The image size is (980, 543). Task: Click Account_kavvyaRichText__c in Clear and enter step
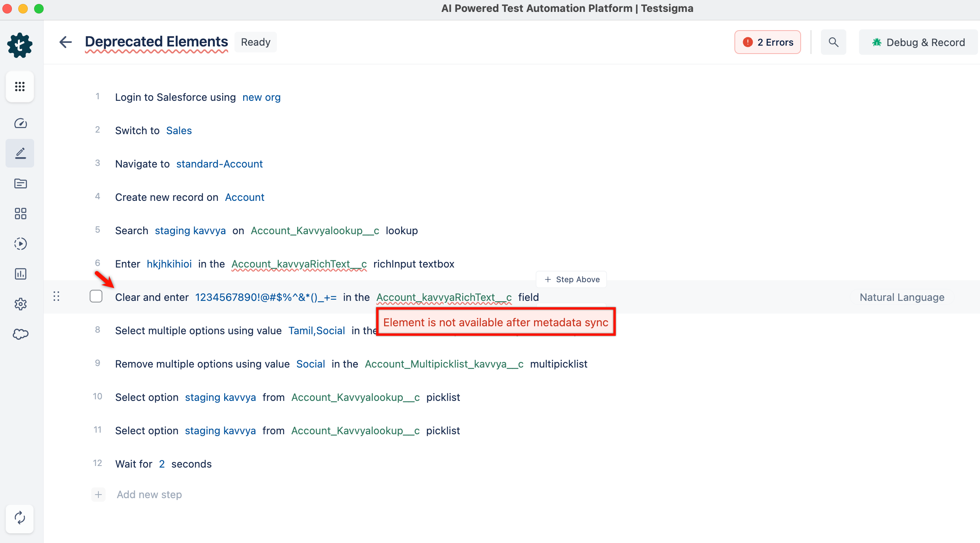(x=444, y=297)
